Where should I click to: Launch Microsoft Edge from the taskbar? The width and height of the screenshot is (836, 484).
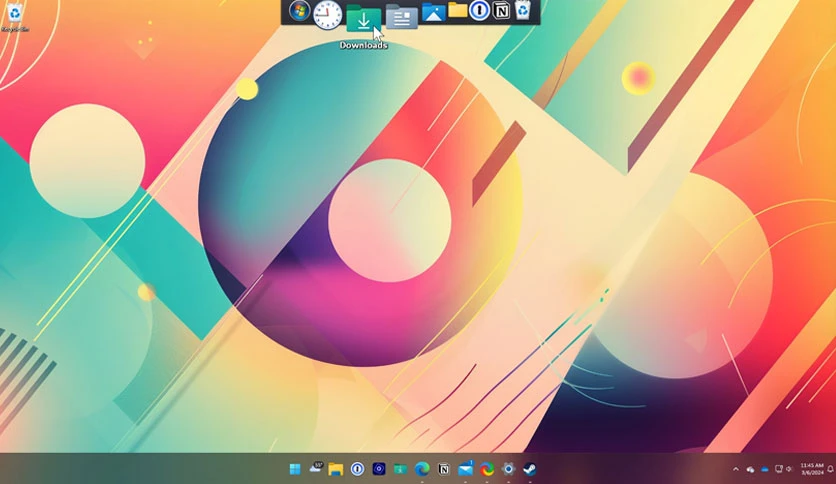[x=422, y=469]
